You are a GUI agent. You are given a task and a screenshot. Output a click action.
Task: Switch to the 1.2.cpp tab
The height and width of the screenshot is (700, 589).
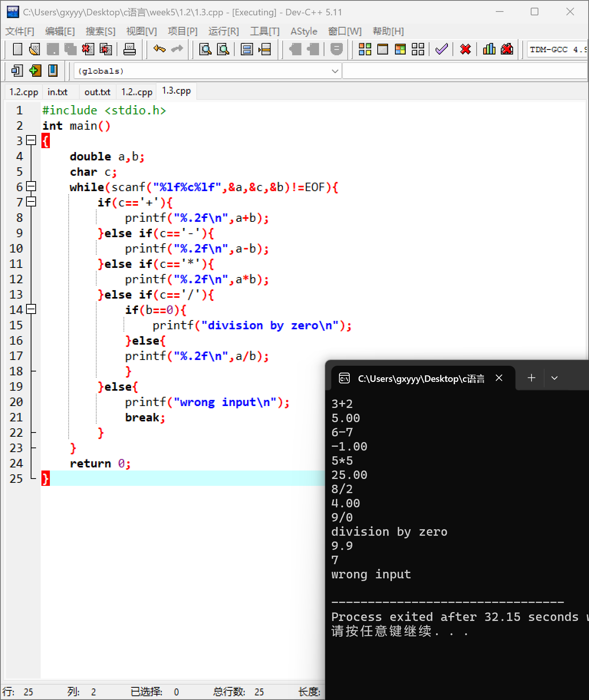click(24, 92)
